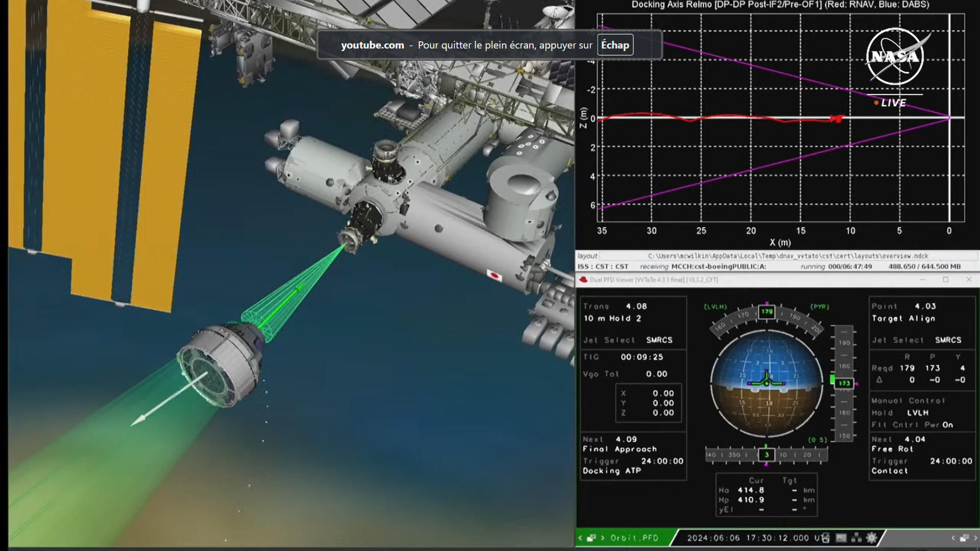Click the Z component value 0.00
The width and height of the screenshot is (980, 551).
pos(663,413)
